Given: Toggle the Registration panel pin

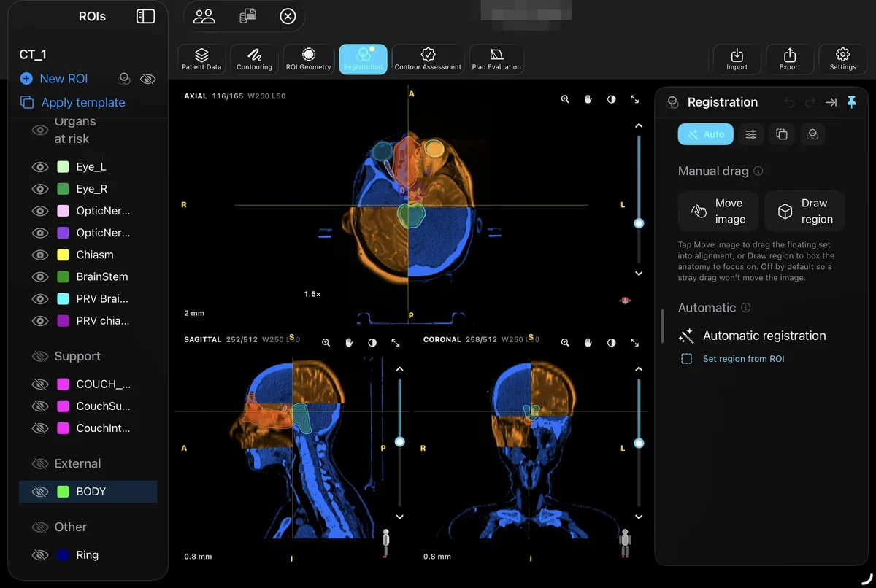Looking at the screenshot, I should click(851, 103).
